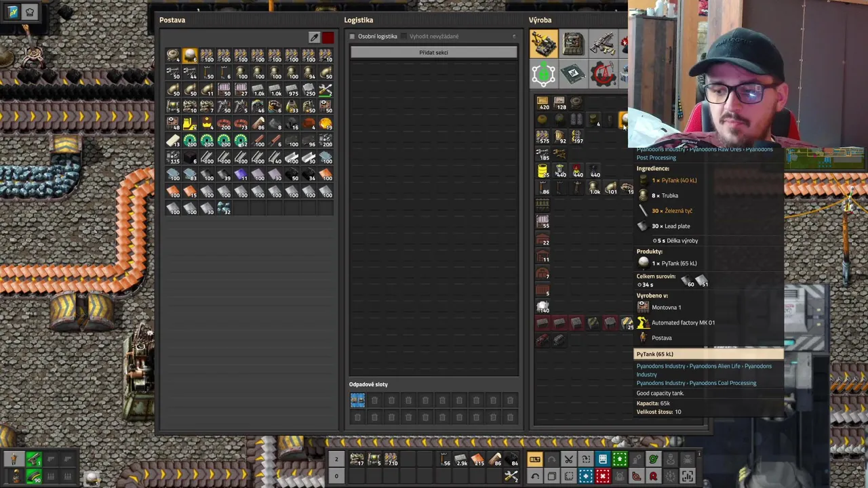Image resolution: width=868 pixels, height=488 pixels.
Task: Switch to the circuit chip crafting category tab
Action: 573,74
